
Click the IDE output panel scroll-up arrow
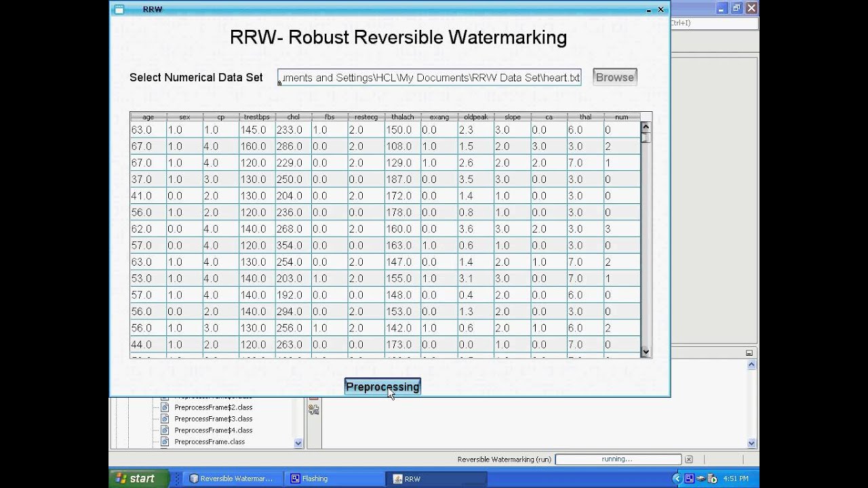tap(751, 365)
